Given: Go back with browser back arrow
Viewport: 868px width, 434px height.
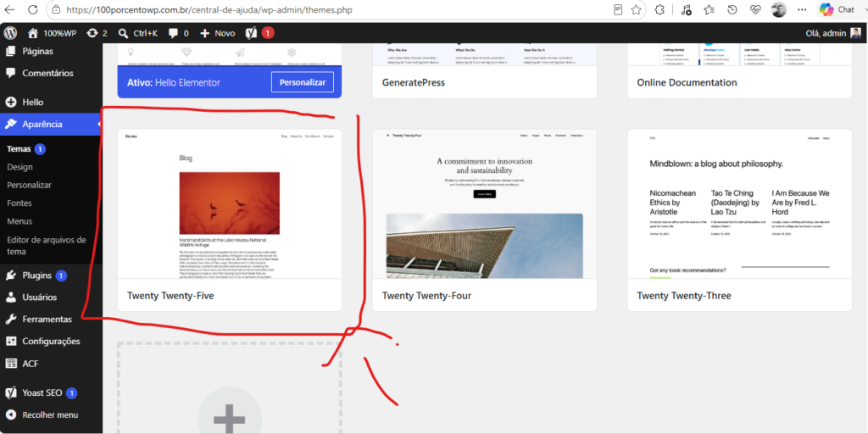Looking at the screenshot, I should (10, 9).
